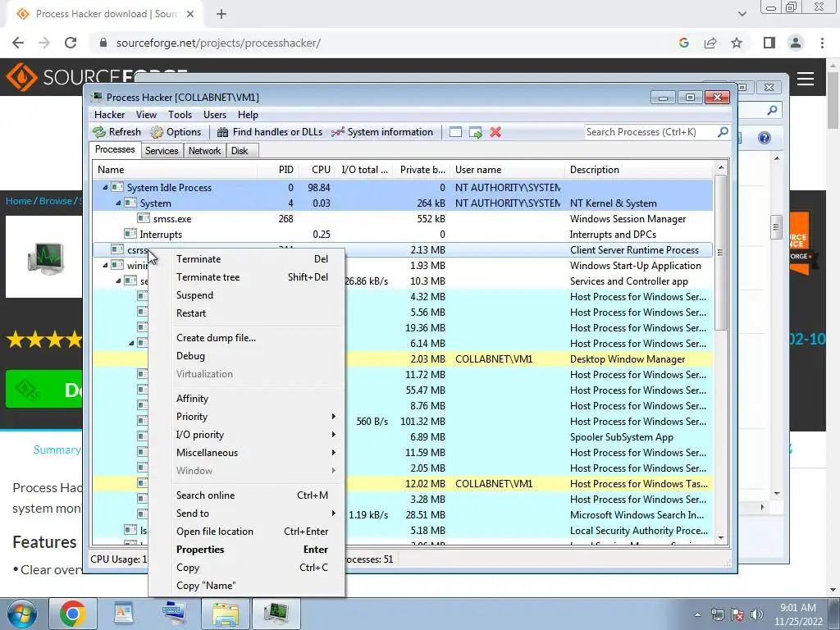This screenshot has height=630, width=840.
Task: Choose Open file location entry
Action: 247,532
